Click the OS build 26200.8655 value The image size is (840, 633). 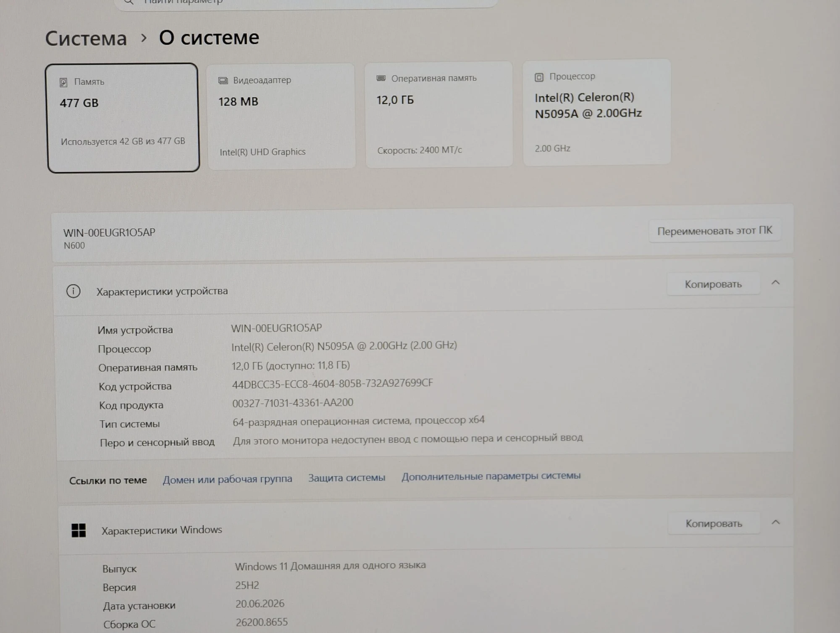tap(262, 622)
